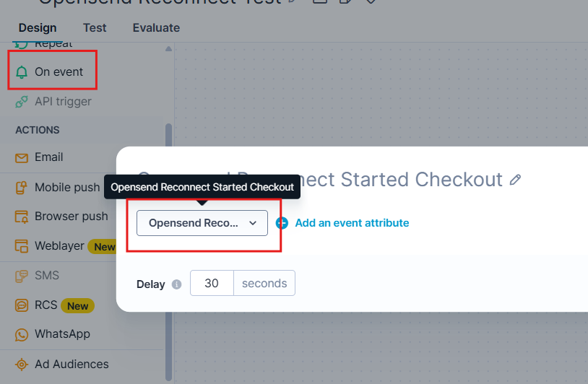This screenshot has width=588, height=384.
Task: Click the Browser push icon
Action: click(22, 217)
